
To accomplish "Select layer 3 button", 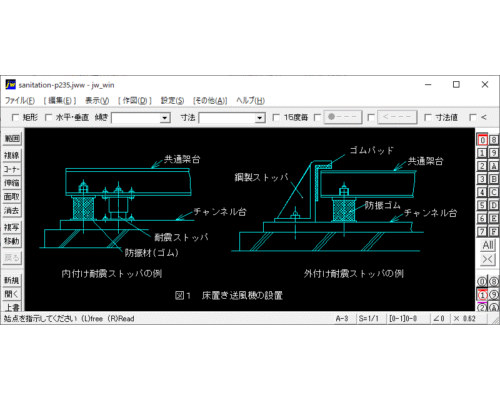I will 482,179.
